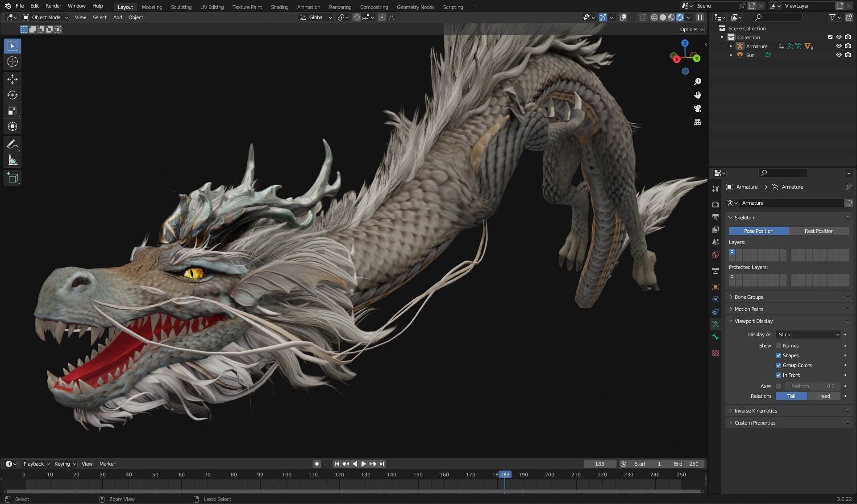The width and height of the screenshot is (857, 504).
Task: Open the Tool properties tab
Action: pos(716,188)
